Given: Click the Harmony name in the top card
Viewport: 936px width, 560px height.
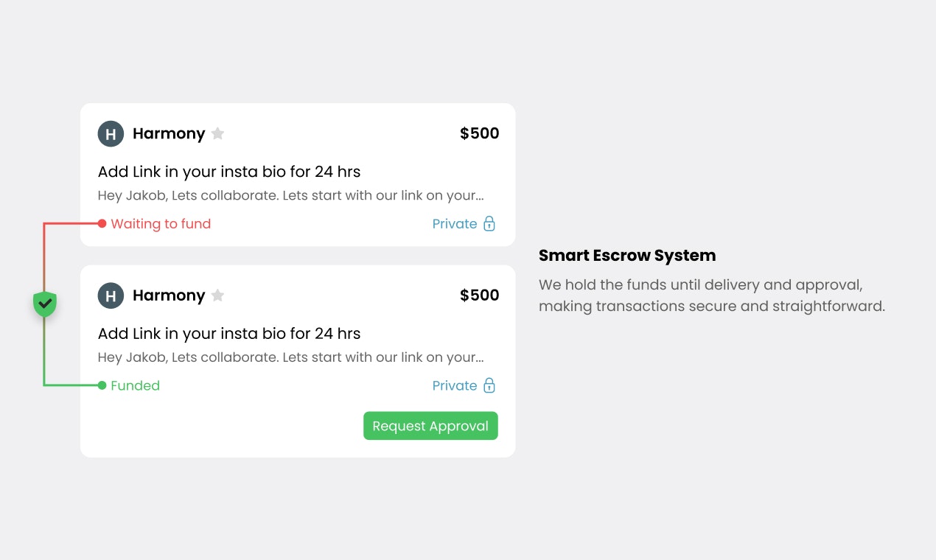Looking at the screenshot, I should click(169, 133).
